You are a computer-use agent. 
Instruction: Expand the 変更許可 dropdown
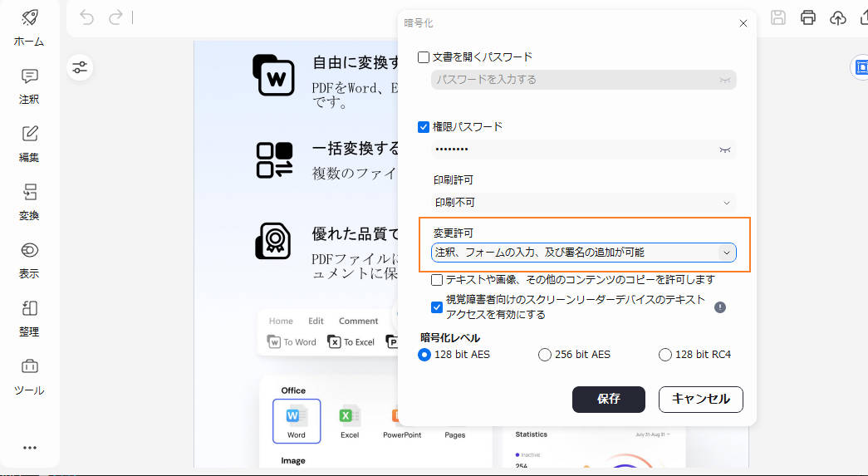(x=583, y=253)
